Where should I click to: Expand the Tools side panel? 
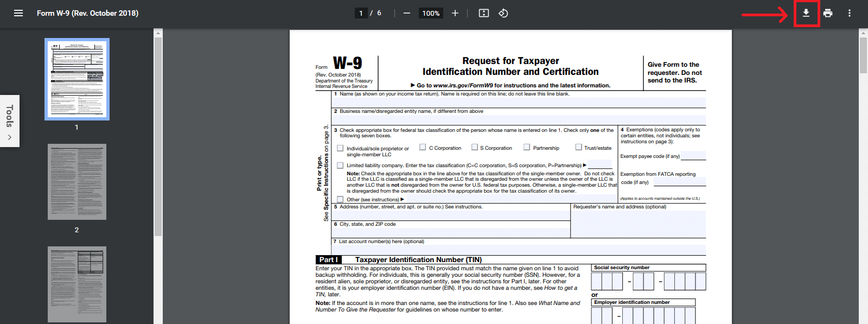(10, 121)
